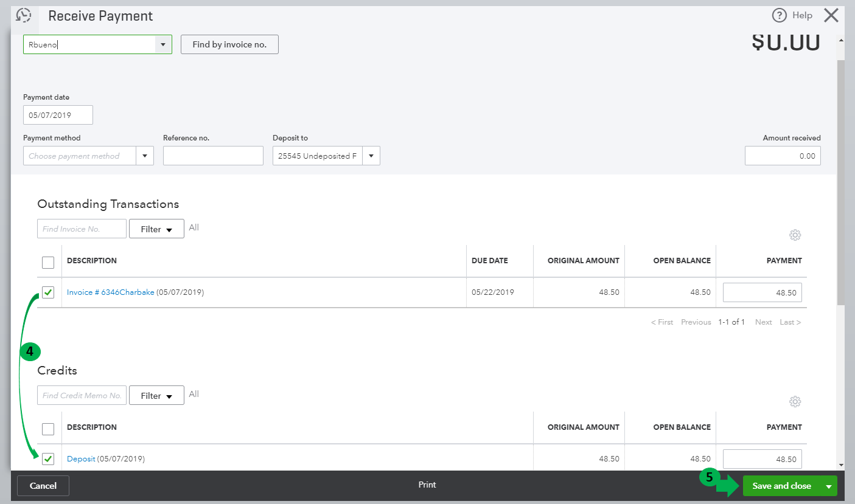Open the Outstanding Transactions column settings gear
This screenshot has height=504, width=855.
pos(795,235)
